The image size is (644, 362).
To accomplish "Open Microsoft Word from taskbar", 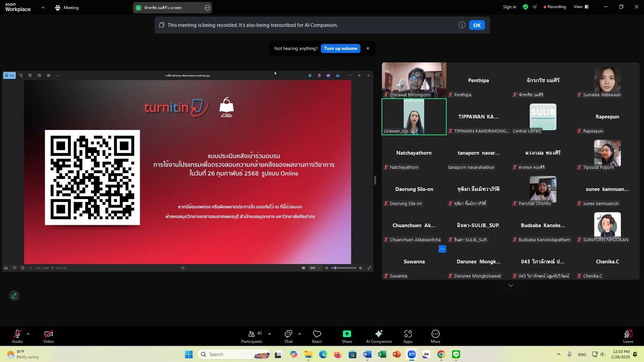I will point(367,355).
